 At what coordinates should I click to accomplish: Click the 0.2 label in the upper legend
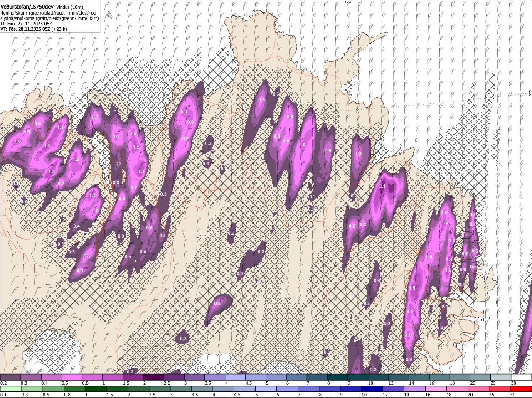coord(3,383)
